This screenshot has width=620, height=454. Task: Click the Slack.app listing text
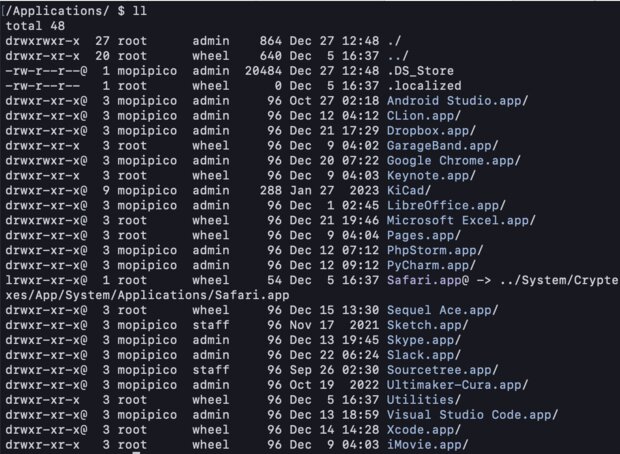coord(423,356)
